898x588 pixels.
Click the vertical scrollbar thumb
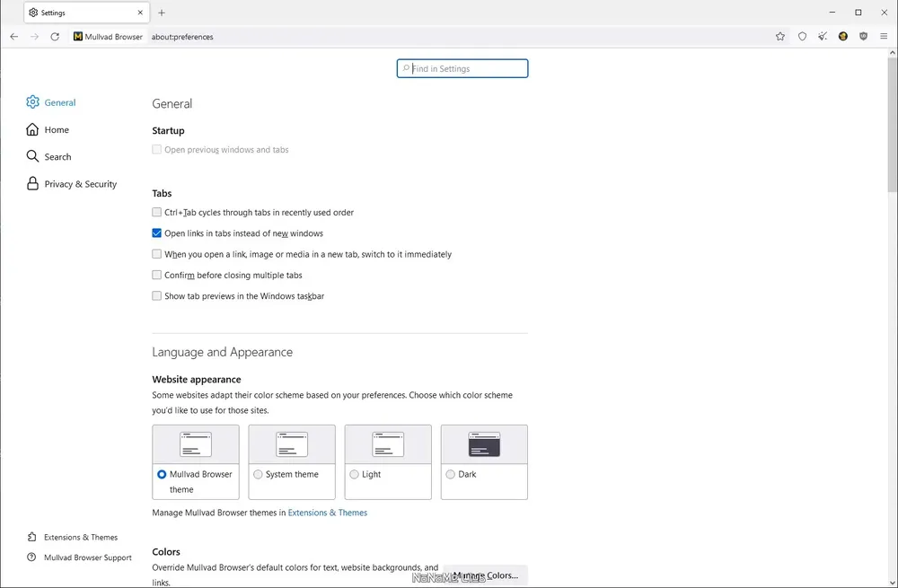click(893, 123)
